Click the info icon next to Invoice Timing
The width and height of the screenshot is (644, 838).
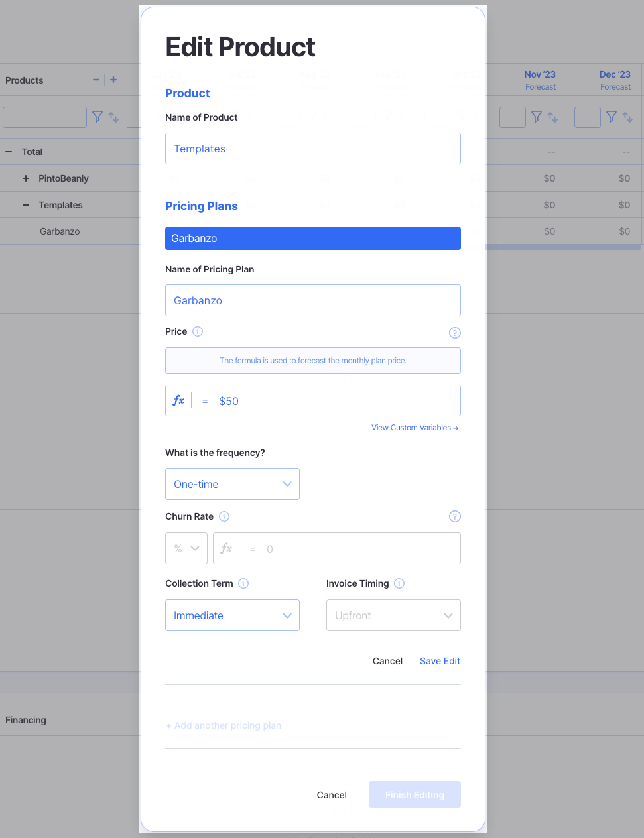point(399,583)
